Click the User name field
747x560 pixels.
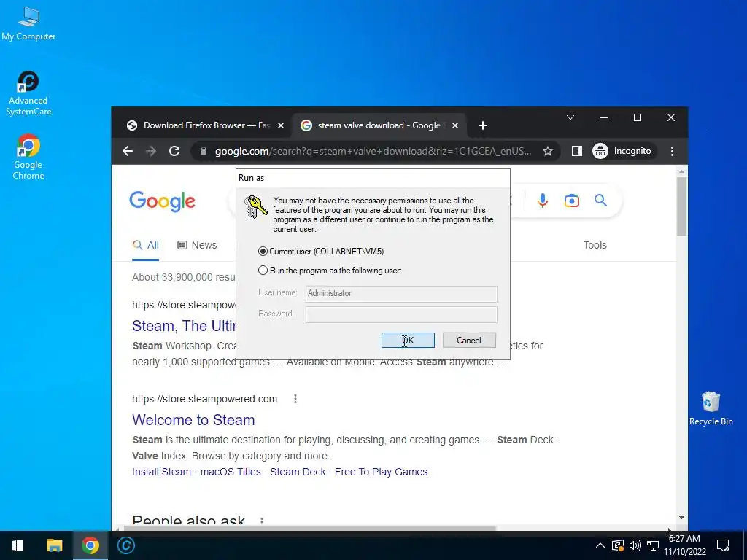(x=401, y=293)
